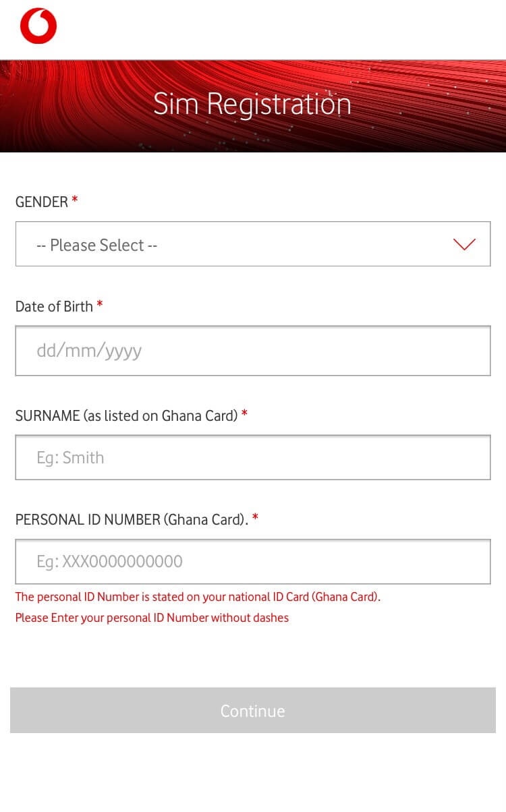The height and width of the screenshot is (812, 506).
Task: Click the required asterisk after Date of Birth
Action: 100,304
